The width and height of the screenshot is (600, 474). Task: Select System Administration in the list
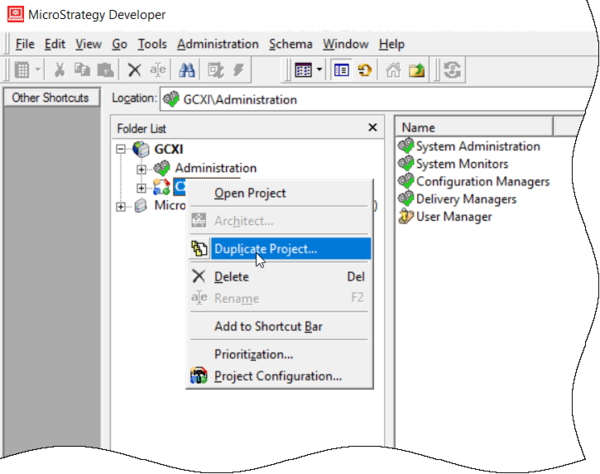477,147
